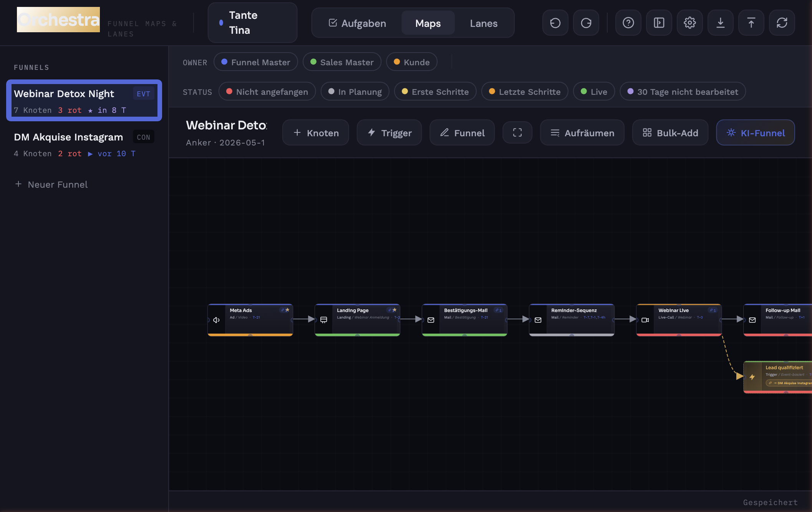812x512 pixels.
Task: Click the download/import arrow icon
Action: pyautogui.click(x=720, y=23)
